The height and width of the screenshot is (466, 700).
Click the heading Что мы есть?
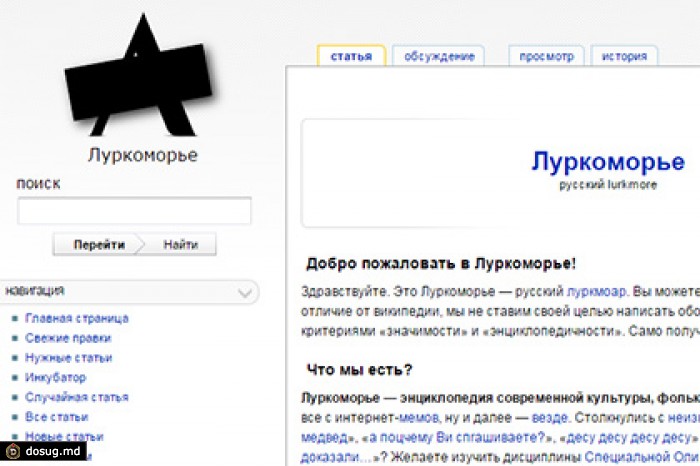click(359, 370)
